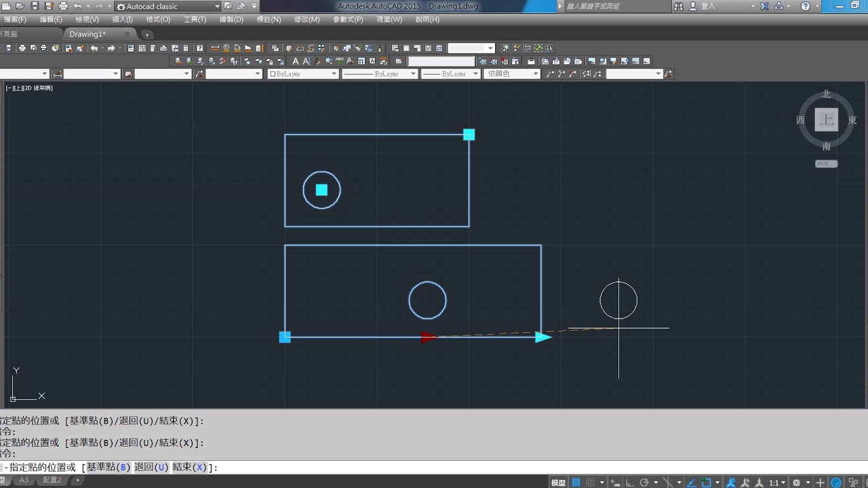868x488 pixels.
Task: Click the 模型 model space button
Action: click(558, 483)
